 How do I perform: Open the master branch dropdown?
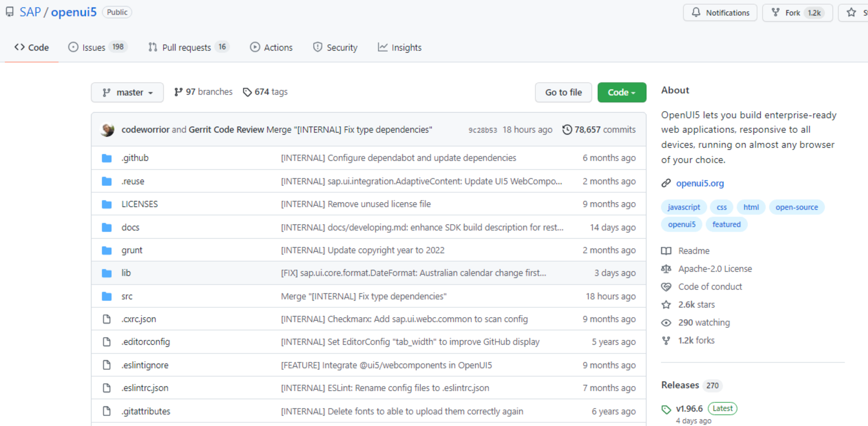click(128, 92)
